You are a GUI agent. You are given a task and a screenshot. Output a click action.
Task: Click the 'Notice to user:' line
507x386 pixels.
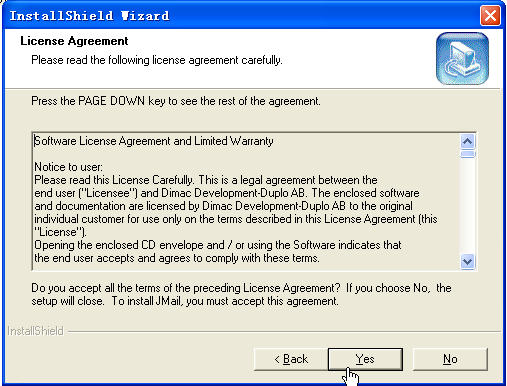coord(69,167)
